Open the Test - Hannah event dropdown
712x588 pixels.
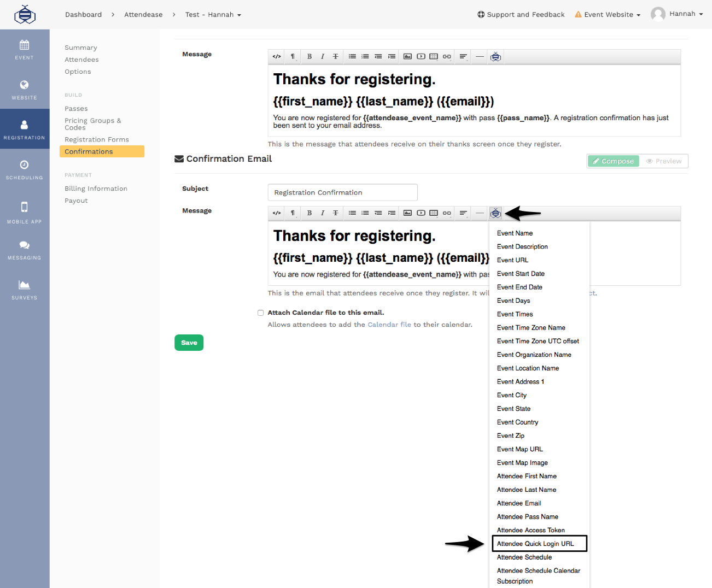pyautogui.click(x=213, y=14)
